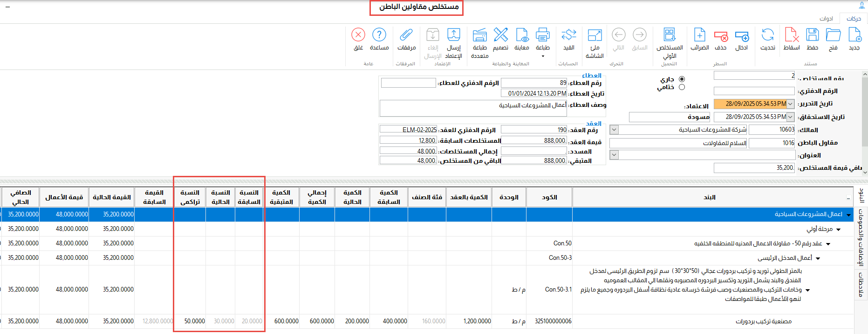Select the ختامي radio button
The image size is (868, 334).
(x=682, y=87)
